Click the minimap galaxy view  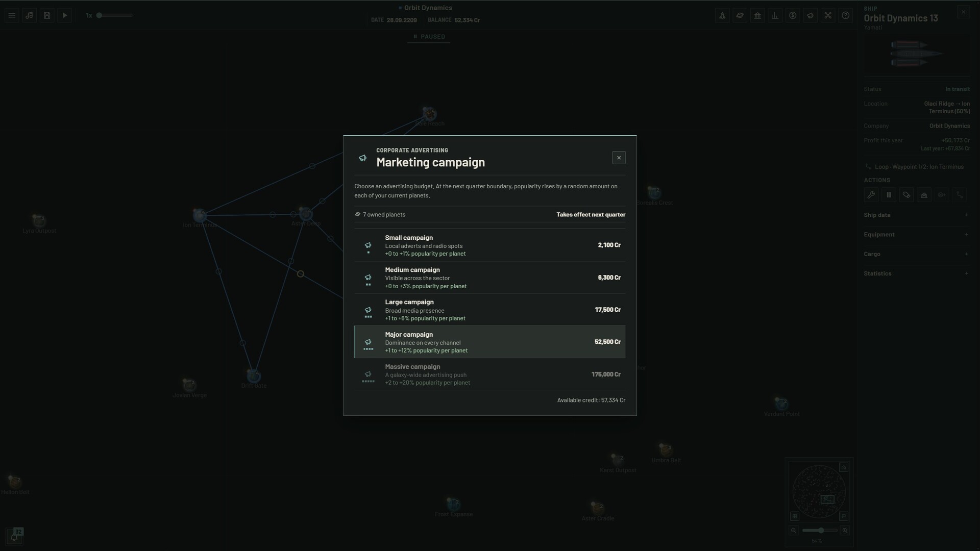819,491
